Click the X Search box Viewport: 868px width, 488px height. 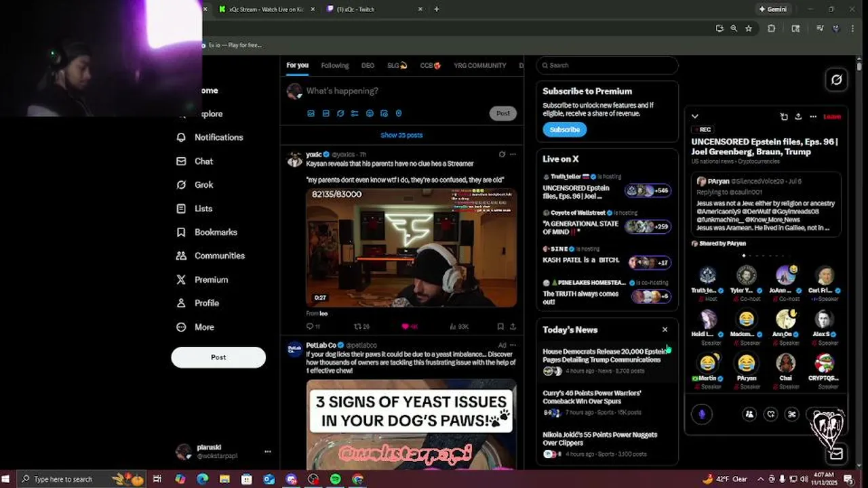pos(607,65)
